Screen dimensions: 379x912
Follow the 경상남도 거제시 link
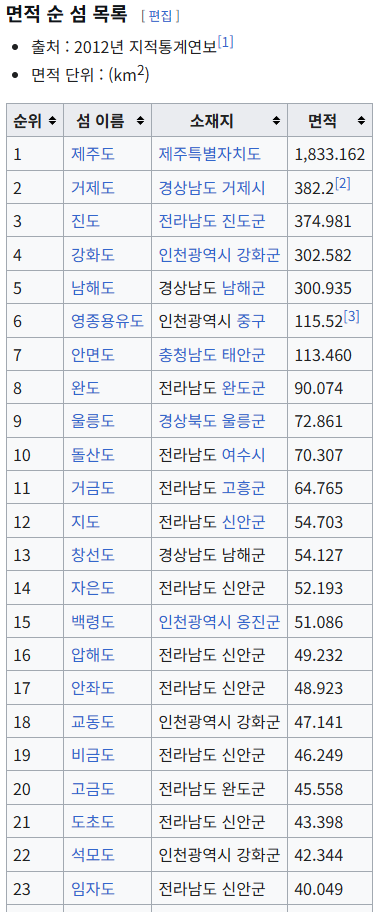pyautogui.click(x=212, y=188)
